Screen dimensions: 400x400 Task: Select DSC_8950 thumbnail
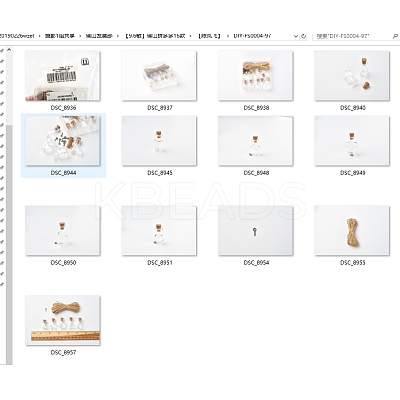(x=63, y=231)
